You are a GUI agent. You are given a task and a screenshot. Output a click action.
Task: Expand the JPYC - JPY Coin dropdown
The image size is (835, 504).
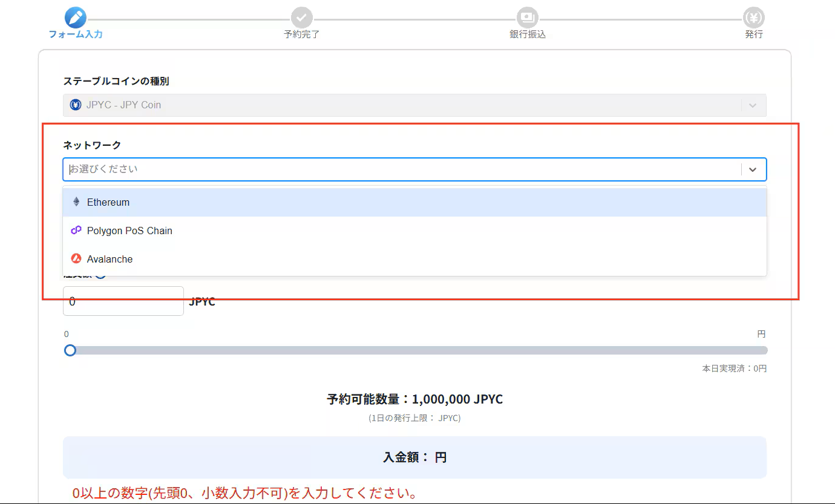(x=753, y=104)
